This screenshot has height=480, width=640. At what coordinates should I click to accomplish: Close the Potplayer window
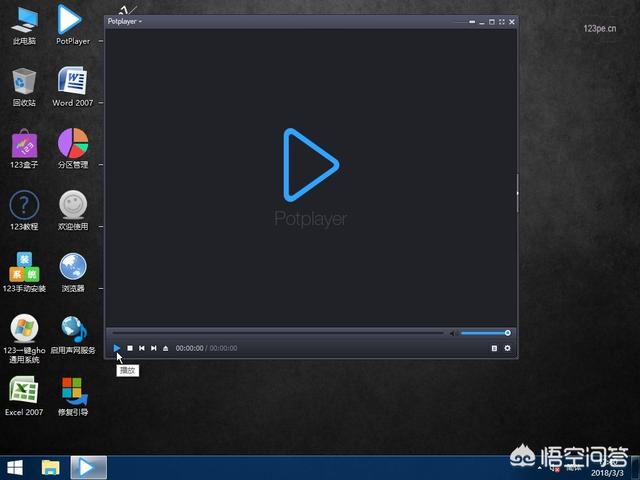point(511,22)
